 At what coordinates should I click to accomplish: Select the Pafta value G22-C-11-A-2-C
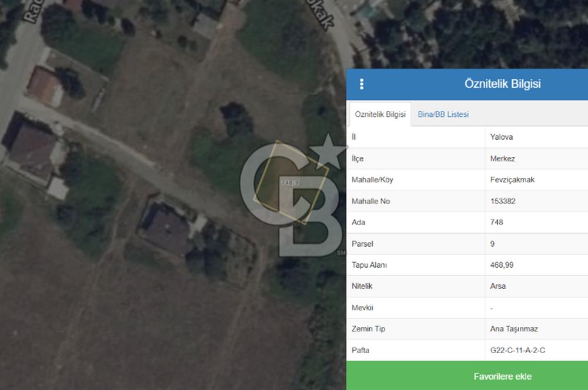pyautogui.click(x=517, y=350)
